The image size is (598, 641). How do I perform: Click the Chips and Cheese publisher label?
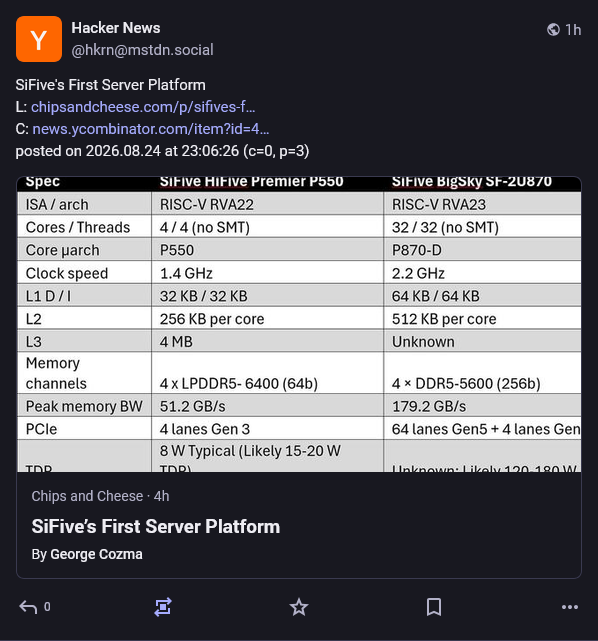tap(87, 496)
